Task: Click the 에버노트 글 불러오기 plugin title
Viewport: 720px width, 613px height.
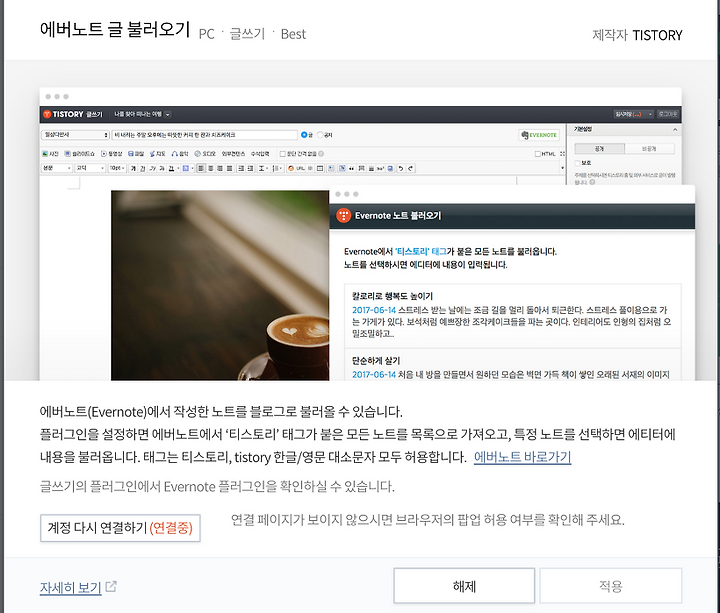Action: pos(115,29)
